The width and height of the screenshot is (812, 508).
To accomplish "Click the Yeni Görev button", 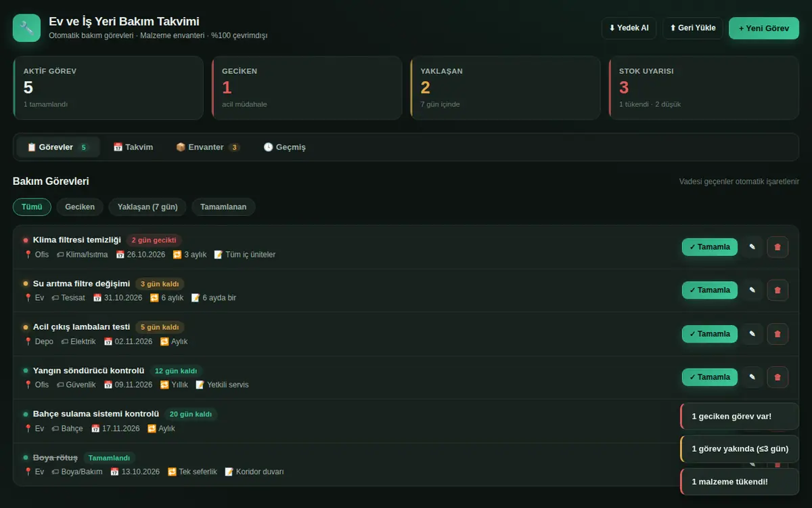I will [x=764, y=28].
